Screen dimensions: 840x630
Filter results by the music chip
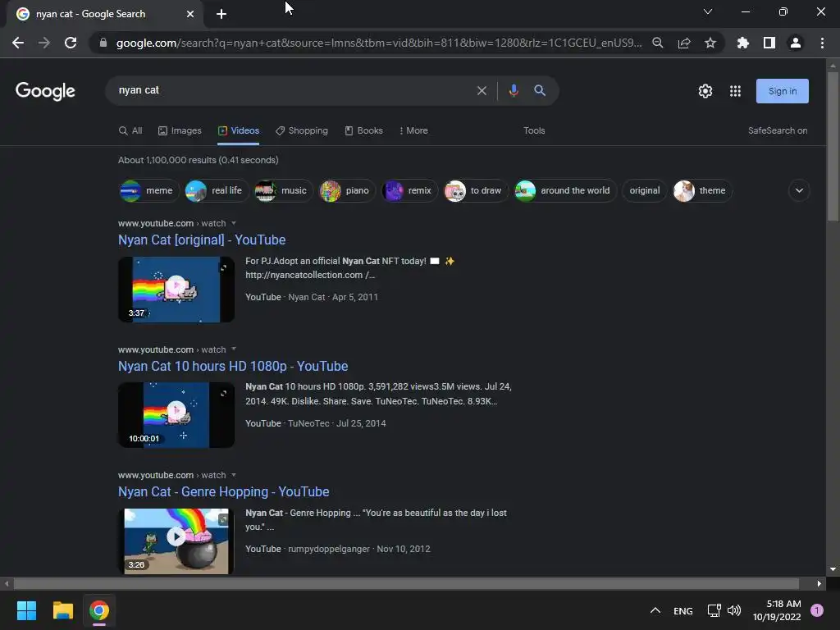(283, 190)
